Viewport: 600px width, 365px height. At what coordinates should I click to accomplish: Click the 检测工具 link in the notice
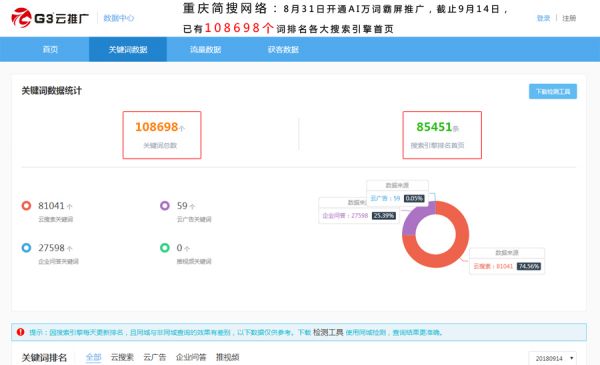click(328, 332)
